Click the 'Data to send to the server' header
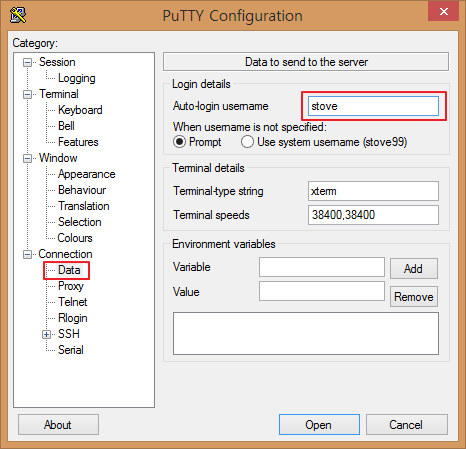 [x=306, y=62]
